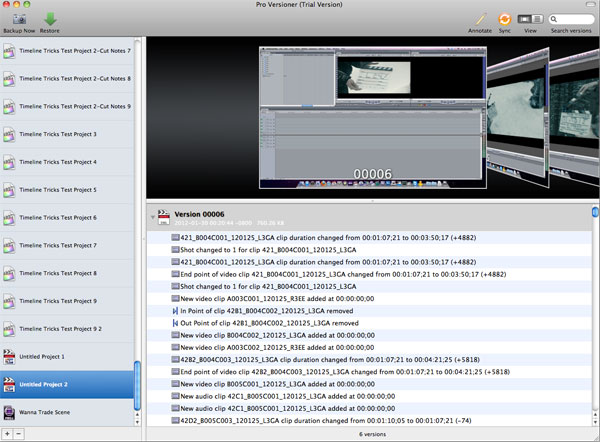Click the orange Sync icon
This screenshot has height=442, width=600.
(x=504, y=19)
